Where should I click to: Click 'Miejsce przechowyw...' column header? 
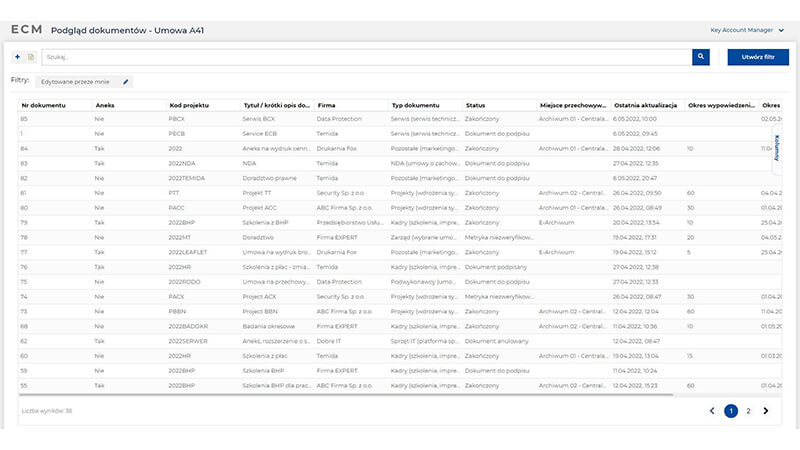[x=573, y=105]
